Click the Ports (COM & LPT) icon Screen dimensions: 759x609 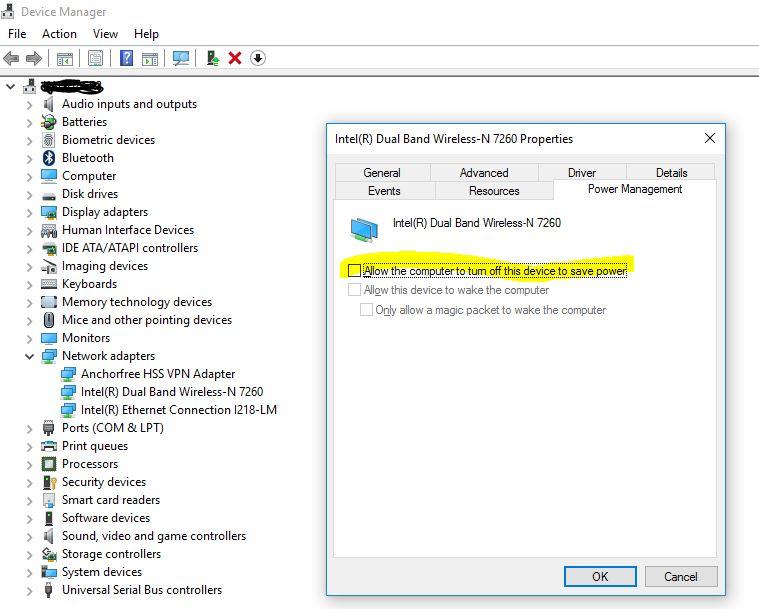pos(48,428)
